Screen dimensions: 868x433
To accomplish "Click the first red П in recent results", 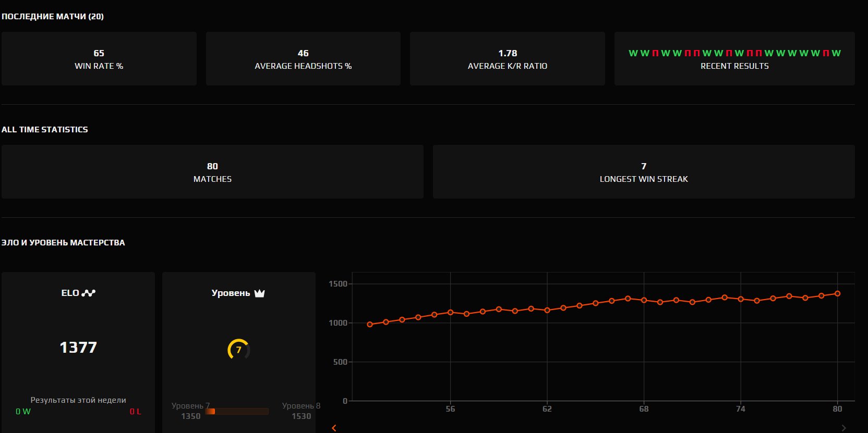I will 655,53.
